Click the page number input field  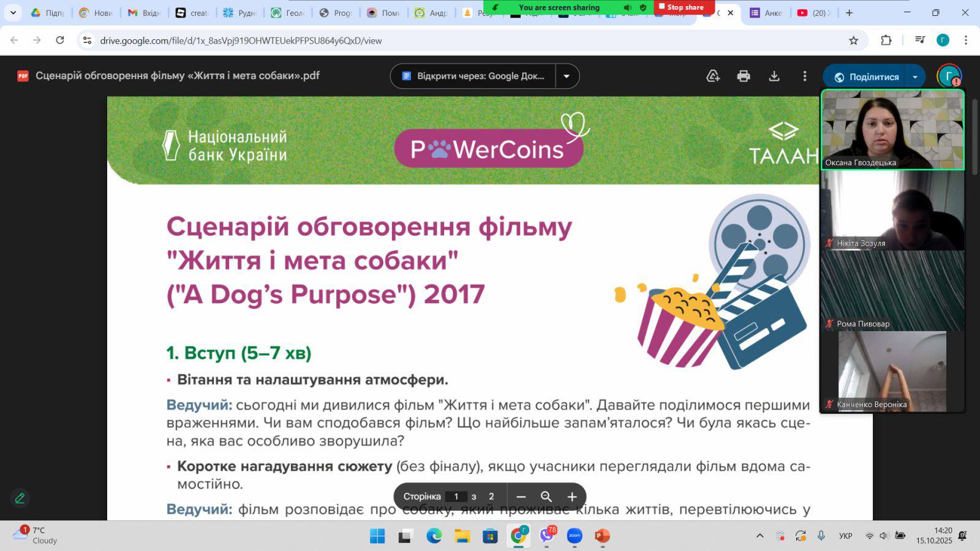(456, 497)
